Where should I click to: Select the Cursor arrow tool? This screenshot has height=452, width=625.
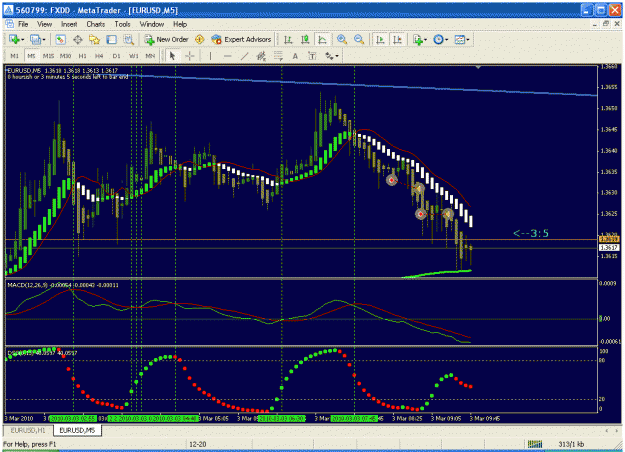[x=173, y=56]
